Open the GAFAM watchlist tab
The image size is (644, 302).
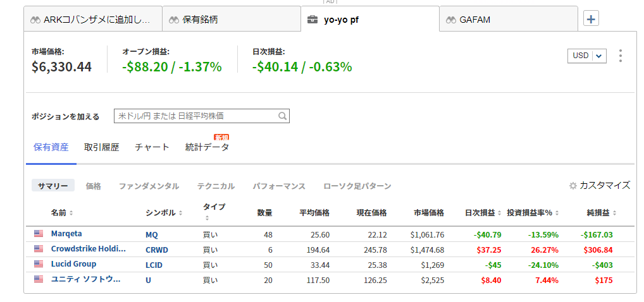click(509, 20)
